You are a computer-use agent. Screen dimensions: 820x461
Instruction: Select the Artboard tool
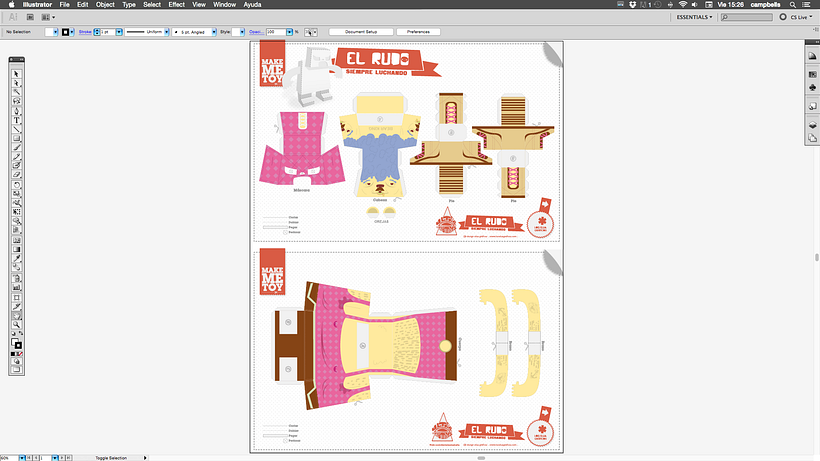[16, 297]
